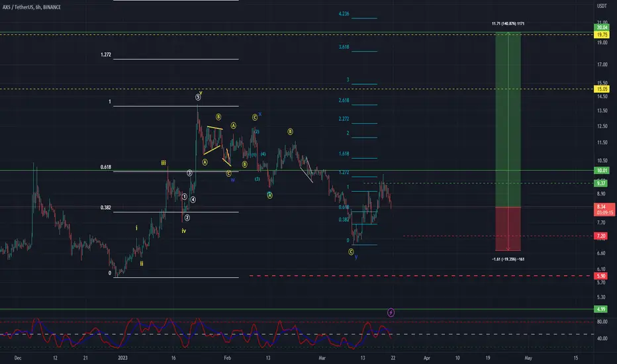This screenshot has height=364, width=617.
Task: Click the green profit zone of long position
Action: [508, 120]
